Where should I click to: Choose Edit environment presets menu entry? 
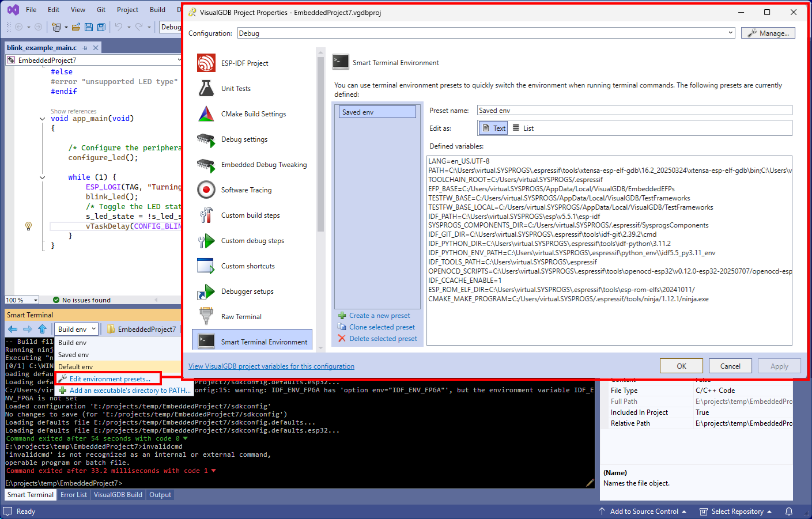[108, 379]
